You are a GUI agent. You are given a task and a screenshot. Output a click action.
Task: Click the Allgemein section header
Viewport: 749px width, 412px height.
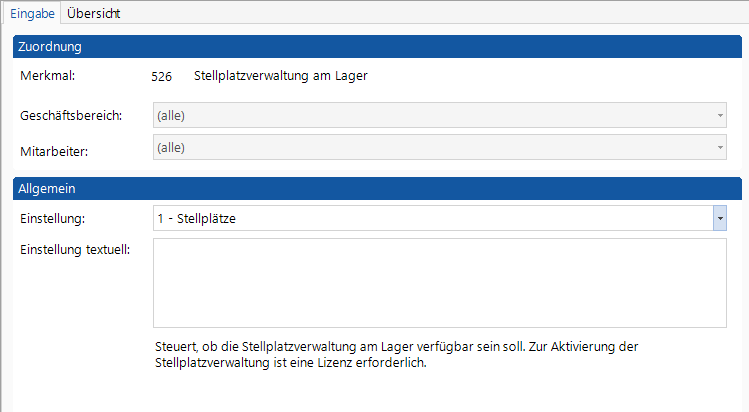[377, 189]
